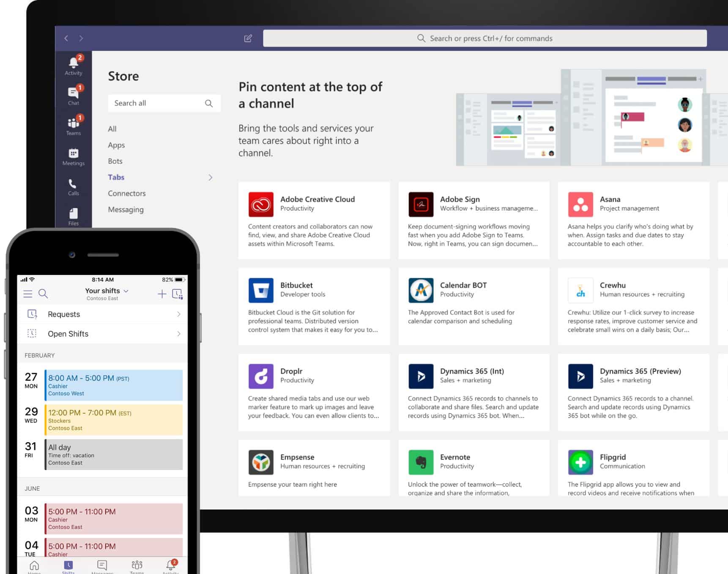This screenshot has height=574, width=728.
Task: Click the compose new chat icon
Action: pos(248,38)
